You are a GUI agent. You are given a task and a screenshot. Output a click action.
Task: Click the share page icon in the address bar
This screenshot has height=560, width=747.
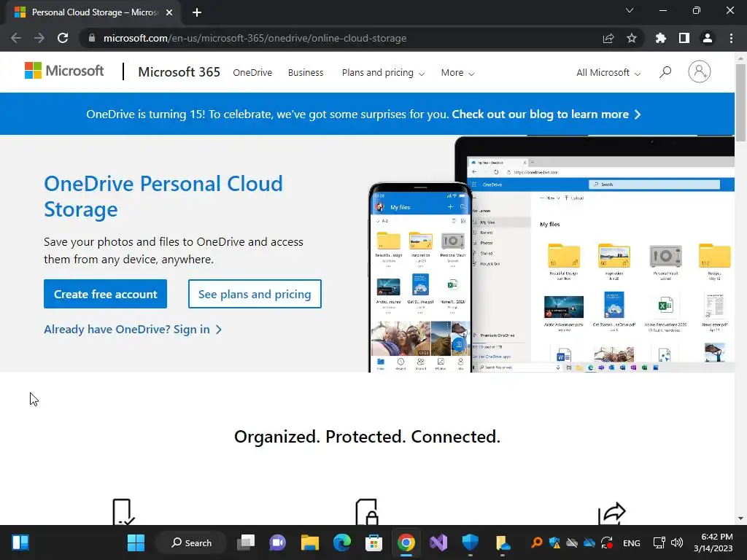coord(608,38)
